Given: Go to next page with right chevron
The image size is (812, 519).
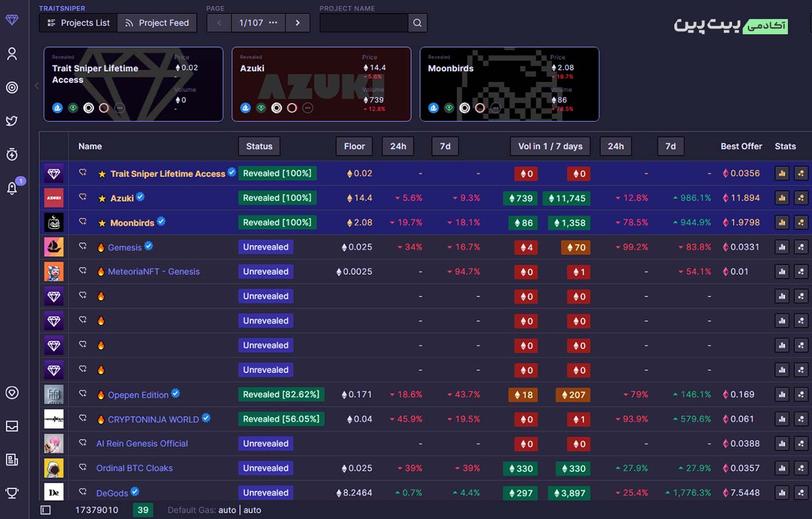Looking at the screenshot, I should 298,23.
